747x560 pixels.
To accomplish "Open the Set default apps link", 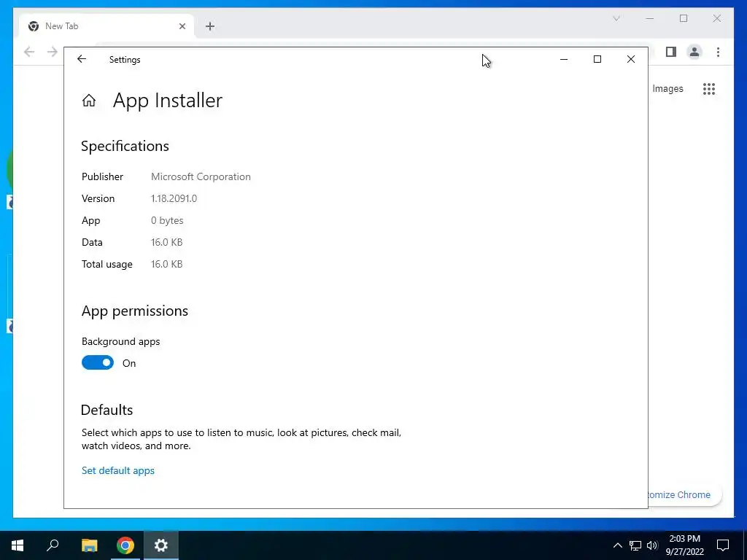I will click(118, 470).
